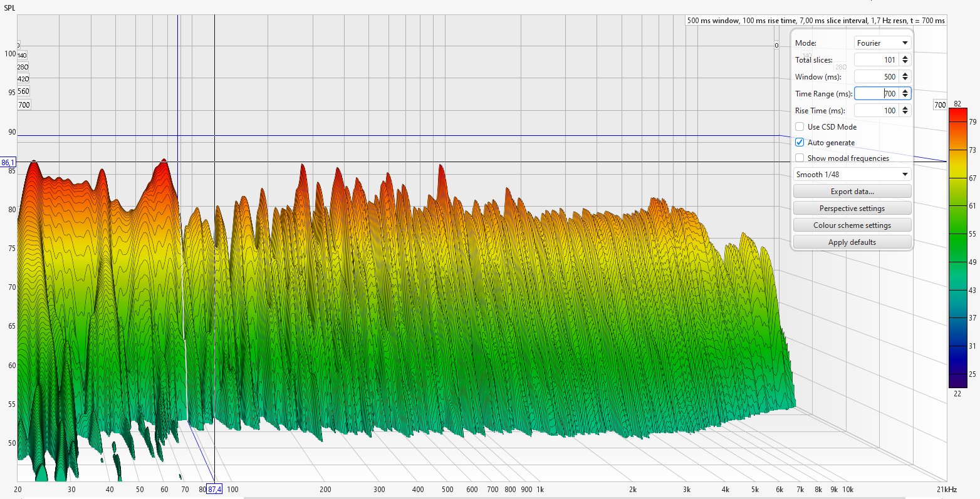
Task: Focus the Time Range (ms) field showing 700
Action: 877,94
